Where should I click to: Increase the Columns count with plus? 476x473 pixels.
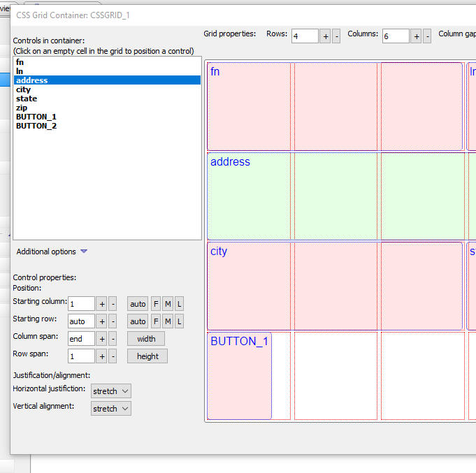click(x=416, y=36)
